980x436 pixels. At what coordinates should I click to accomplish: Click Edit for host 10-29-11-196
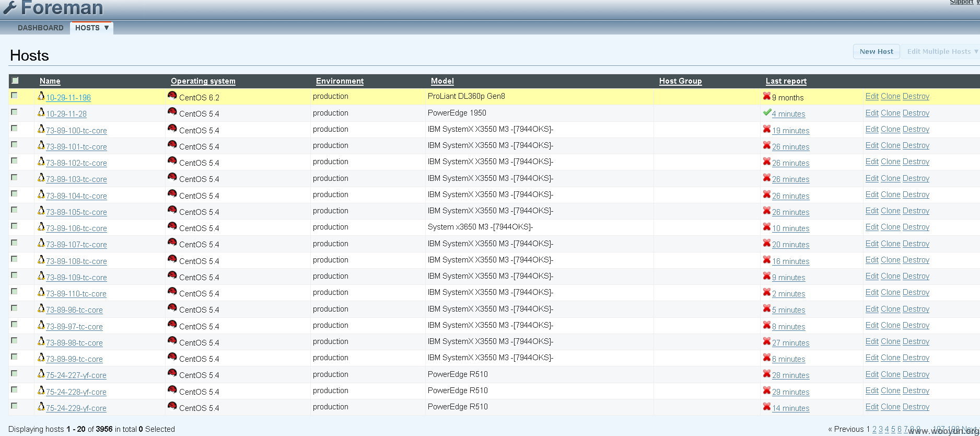click(872, 96)
